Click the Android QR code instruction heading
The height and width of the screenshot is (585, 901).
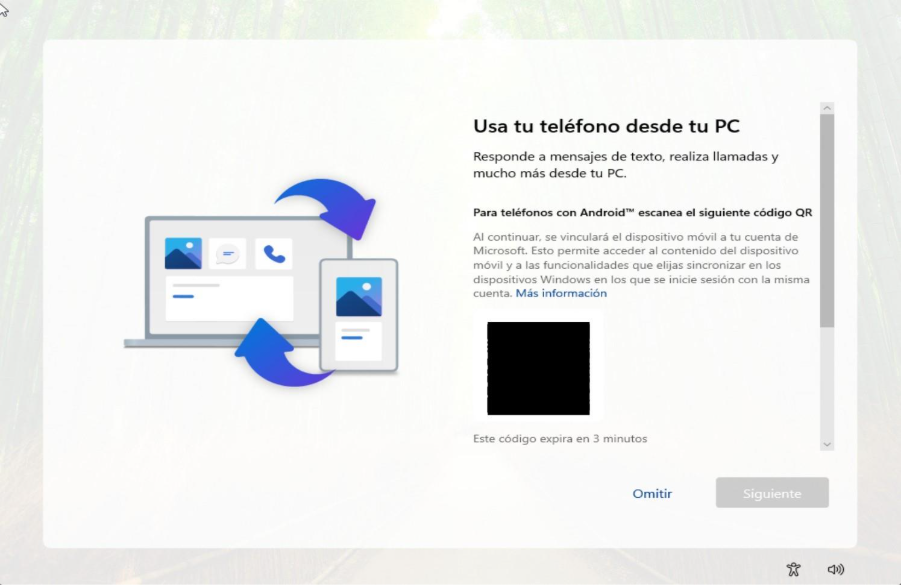pyautogui.click(x=641, y=213)
